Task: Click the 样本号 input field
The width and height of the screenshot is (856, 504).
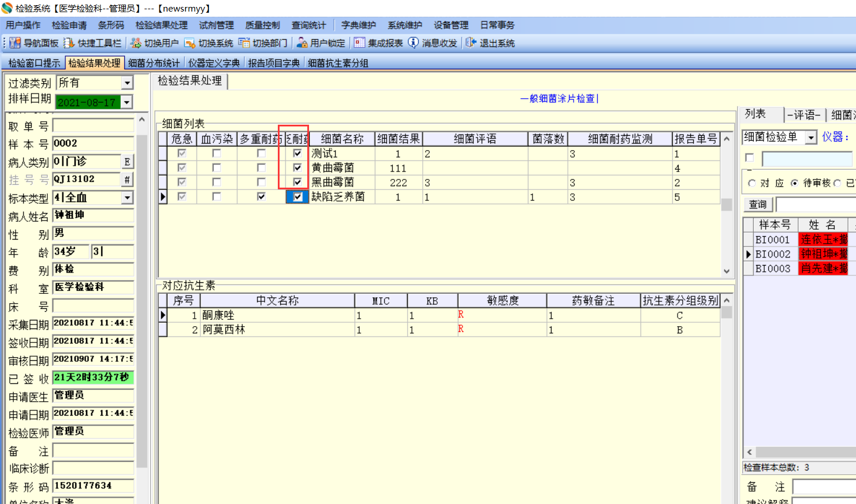Action: pyautogui.click(x=93, y=144)
